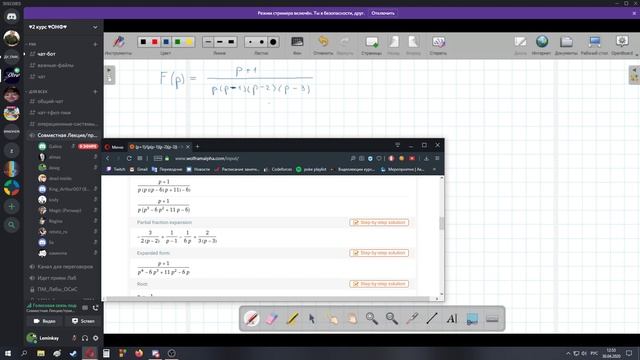640x360 pixels.
Task: Select the thick line width
Action: click(x=231, y=42)
